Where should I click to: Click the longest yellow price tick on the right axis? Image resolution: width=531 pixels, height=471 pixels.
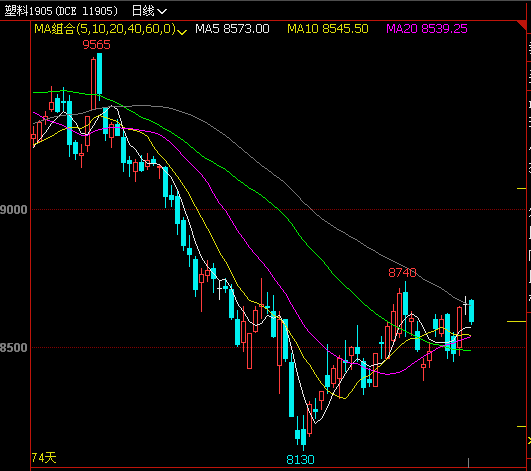[516, 321]
